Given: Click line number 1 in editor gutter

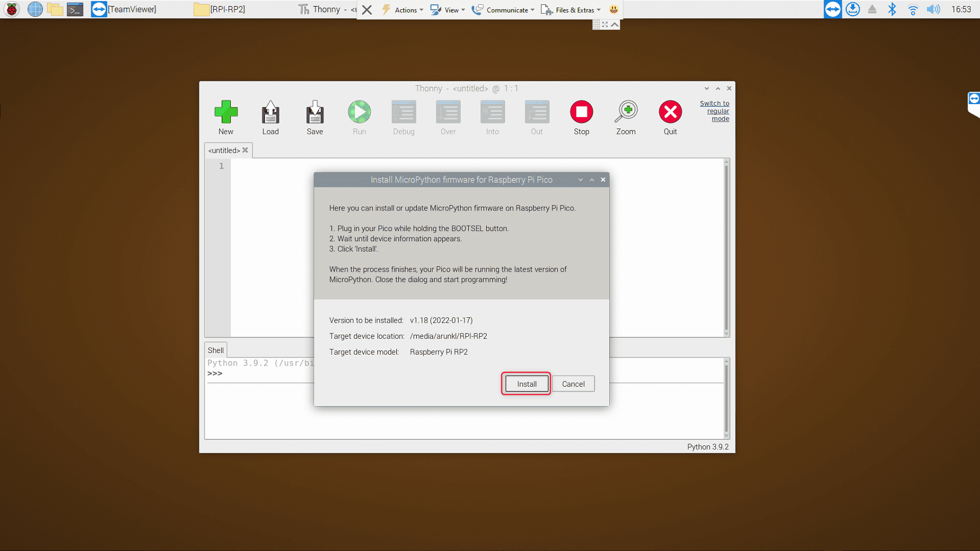Looking at the screenshot, I should 221,166.
